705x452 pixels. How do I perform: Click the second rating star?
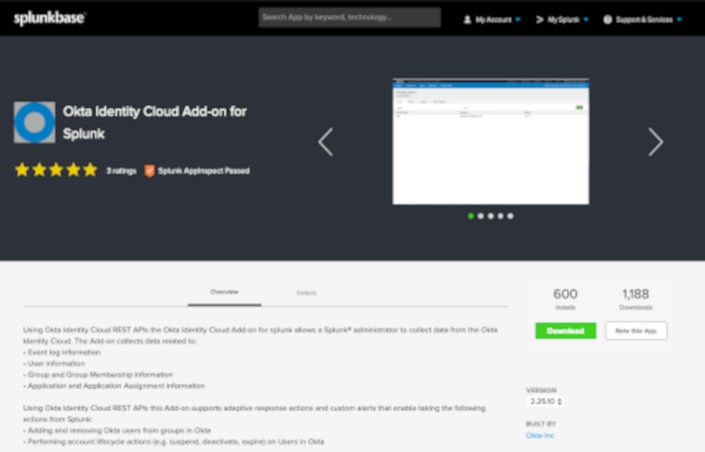[39, 170]
